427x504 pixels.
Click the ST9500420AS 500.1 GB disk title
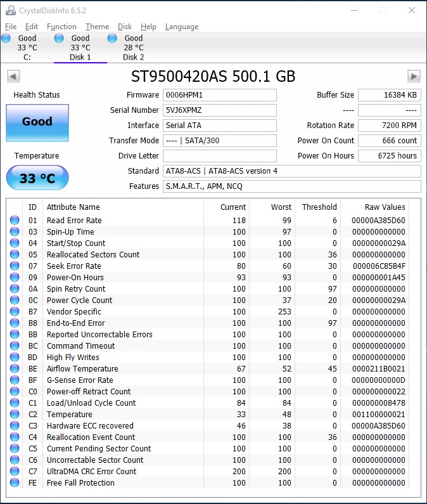(x=213, y=77)
